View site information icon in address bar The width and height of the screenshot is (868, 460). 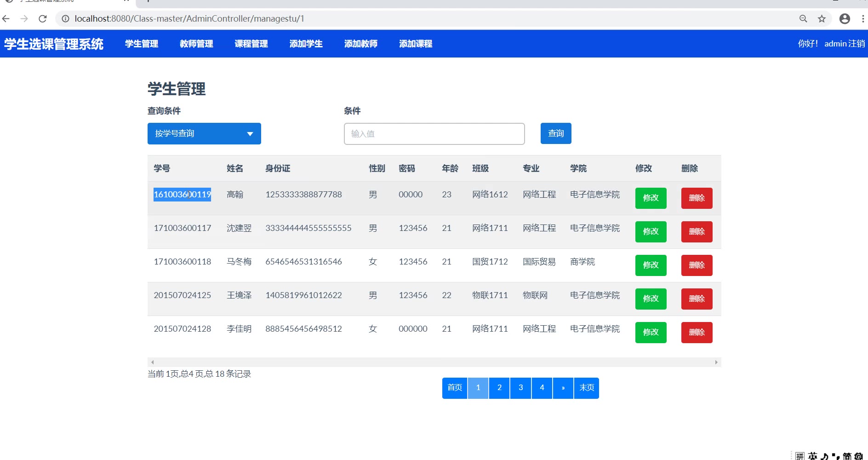(x=65, y=19)
